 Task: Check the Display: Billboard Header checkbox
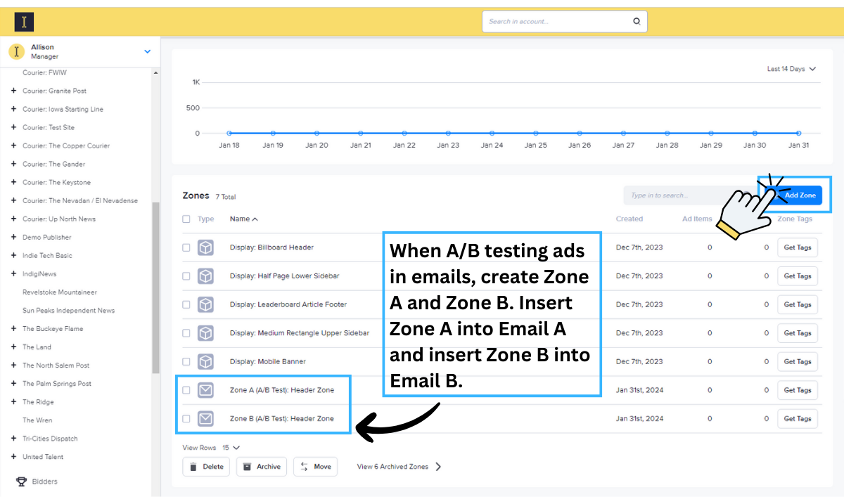click(186, 247)
